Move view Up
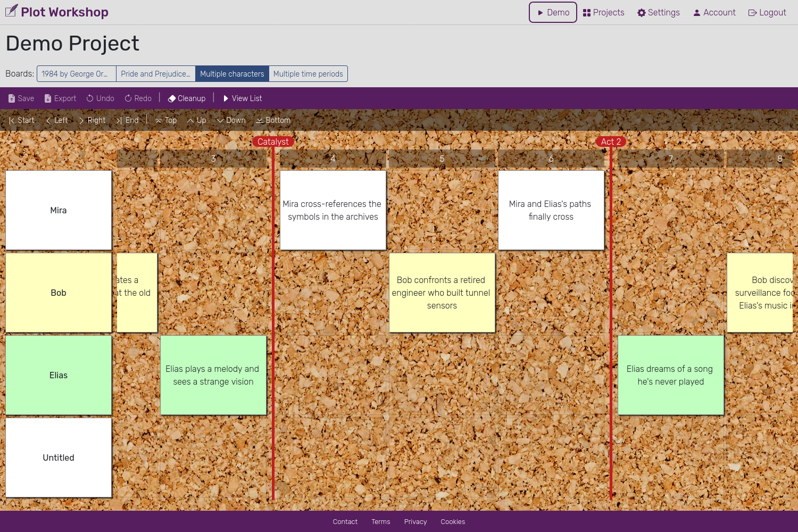 [x=196, y=120]
